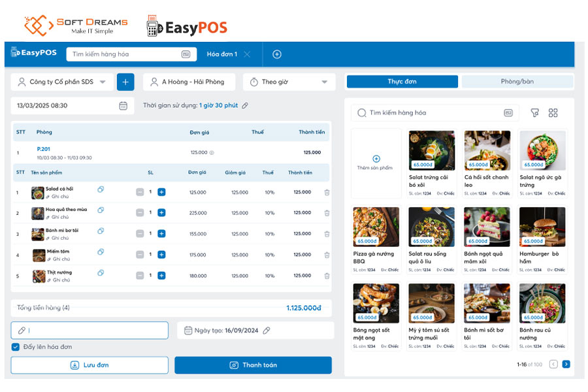The image size is (588, 392).
Task: Select the Mỳ ý tôm sú sốt trứng muối dish
Action: click(432, 316)
